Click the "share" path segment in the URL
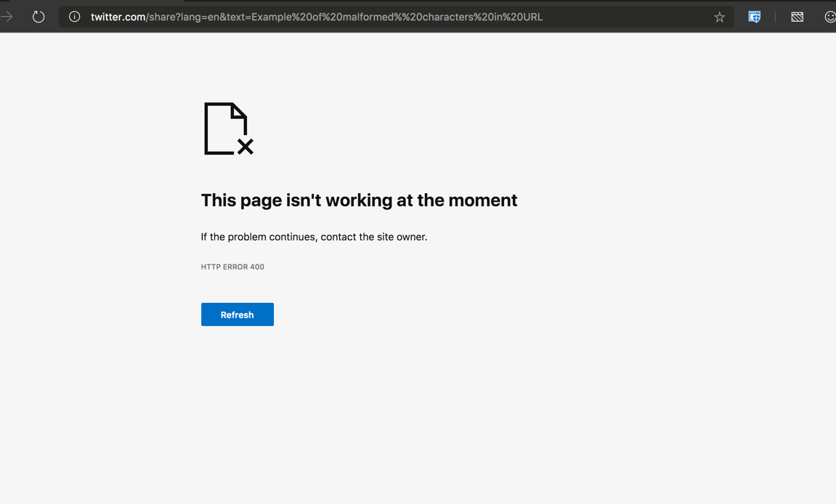This screenshot has width=836, height=504. [163, 17]
